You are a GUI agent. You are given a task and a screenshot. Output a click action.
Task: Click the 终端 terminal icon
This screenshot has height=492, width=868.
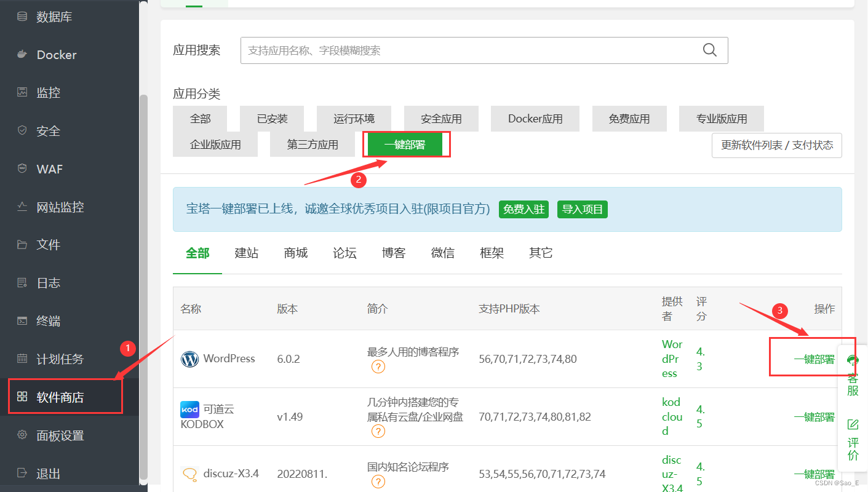tap(22, 321)
